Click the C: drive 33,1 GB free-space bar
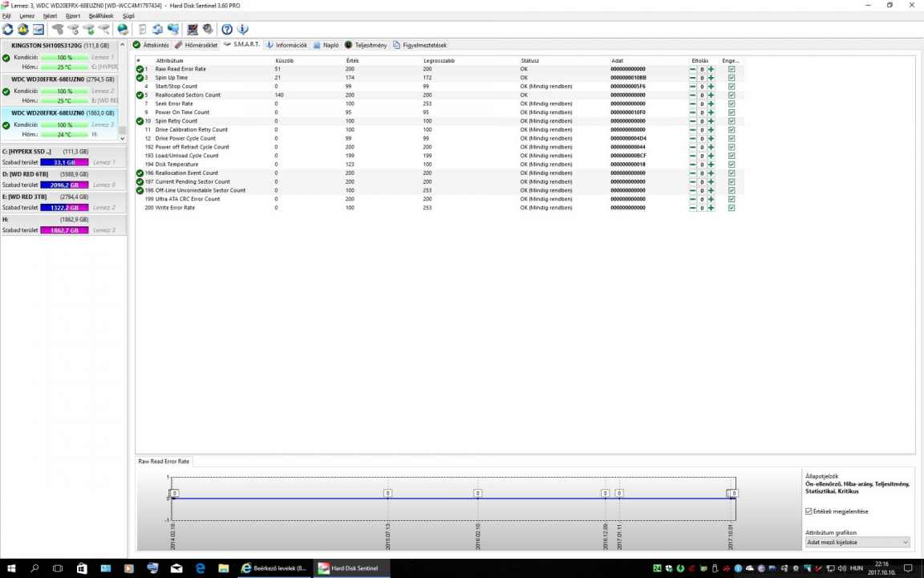Screen dimensions: 924x578 64,162
